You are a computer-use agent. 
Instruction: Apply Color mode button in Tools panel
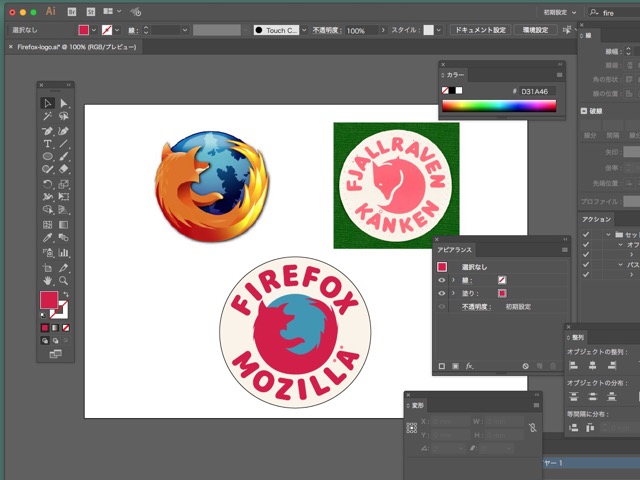pyautogui.click(x=45, y=328)
